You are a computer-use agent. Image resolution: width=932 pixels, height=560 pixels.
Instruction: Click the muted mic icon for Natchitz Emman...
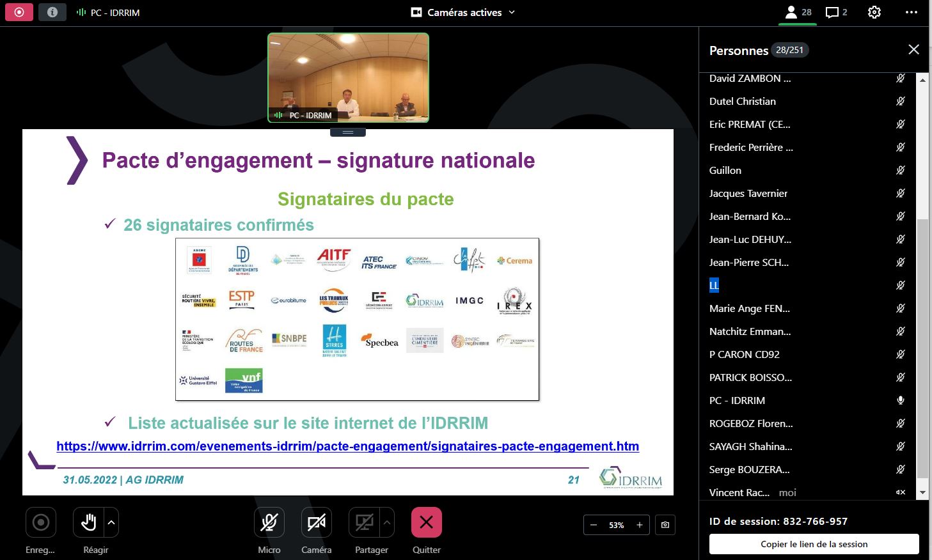click(x=901, y=331)
